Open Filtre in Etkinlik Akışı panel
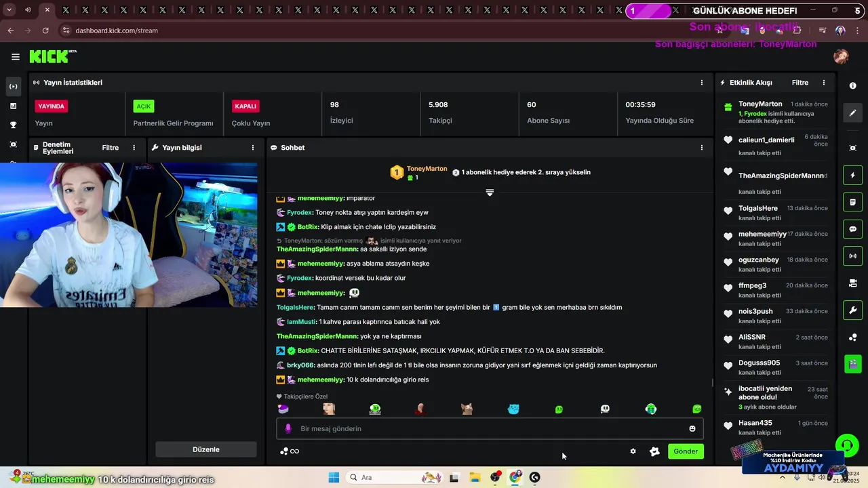This screenshot has height=488, width=868. coord(800,83)
